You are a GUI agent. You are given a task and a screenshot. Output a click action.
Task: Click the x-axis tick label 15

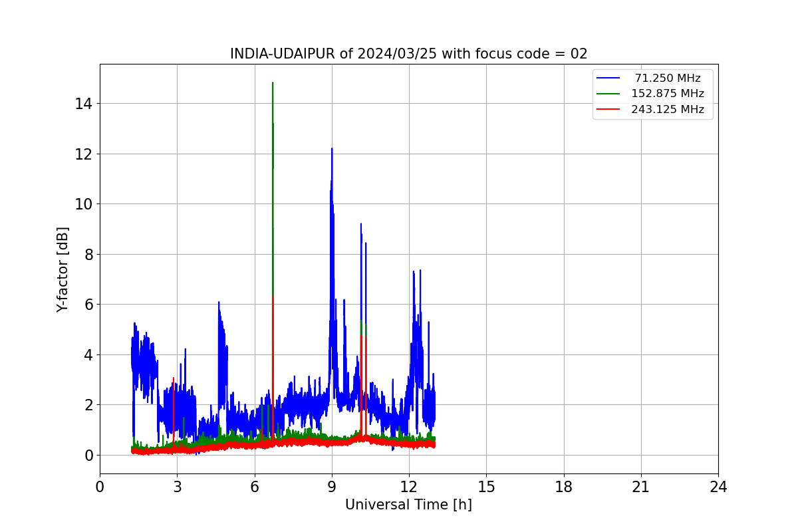(x=486, y=487)
